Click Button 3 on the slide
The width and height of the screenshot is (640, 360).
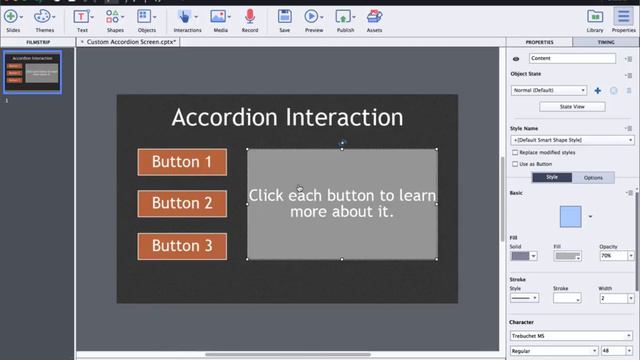pos(182,246)
